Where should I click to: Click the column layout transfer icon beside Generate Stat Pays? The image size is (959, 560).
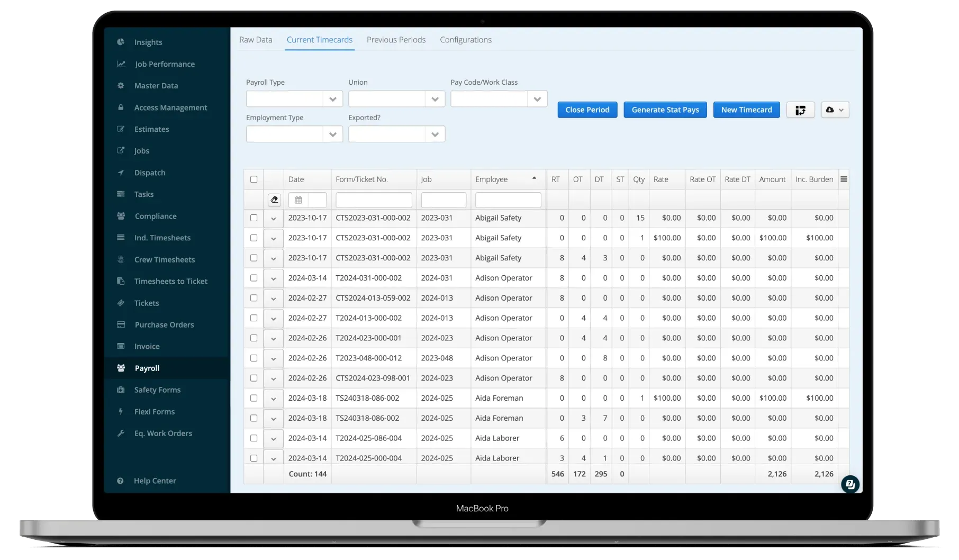[x=800, y=110]
